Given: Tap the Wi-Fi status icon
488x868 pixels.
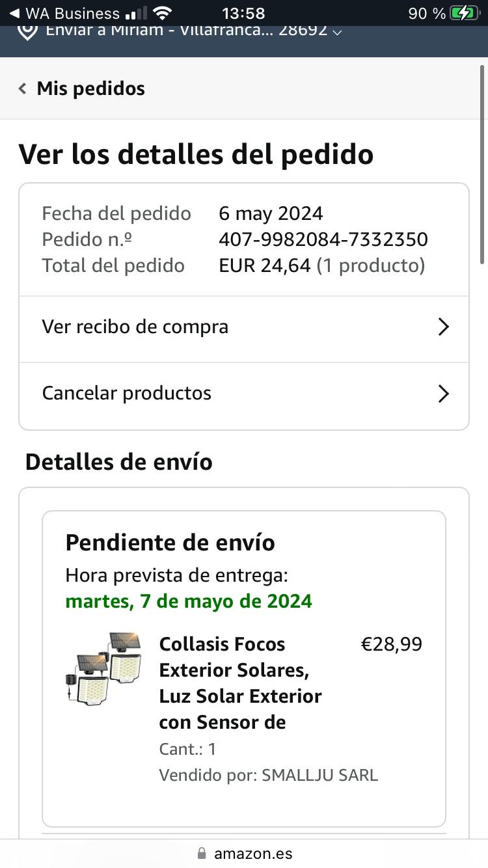Looking at the screenshot, I should (162, 13).
